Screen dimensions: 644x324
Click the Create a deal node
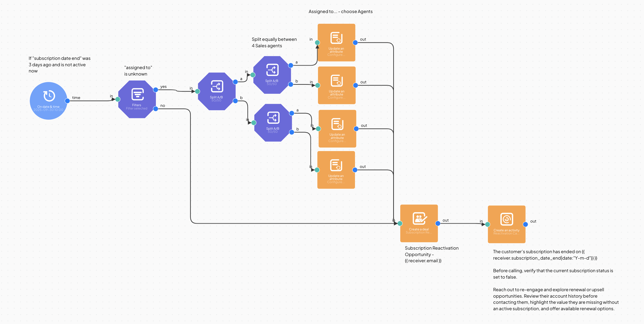[x=419, y=223]
